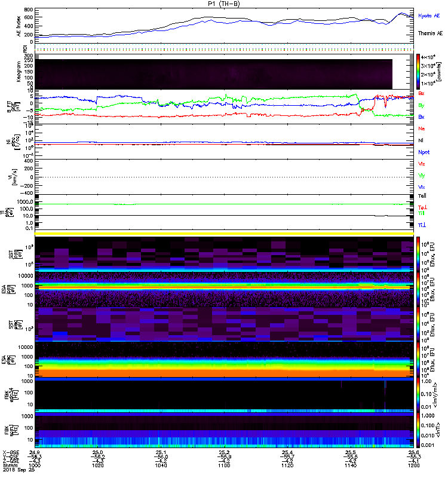The height and width of the screenshot is (478, 448).
Task: Click the FBK mV/m color bar
Action: tap(418, 395)
